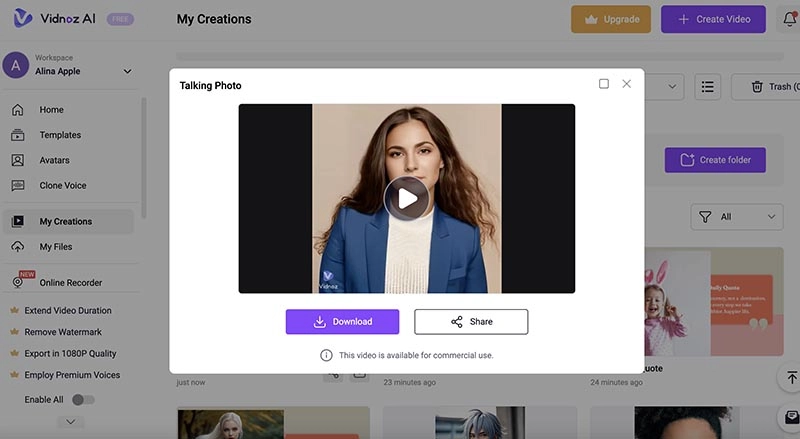Switch to list view icon
The image size is (800, 439).
pos(708,87)
